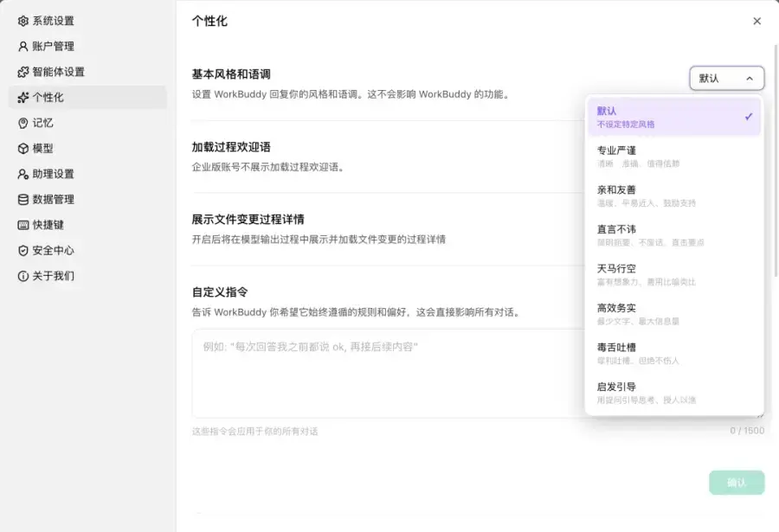Open 快捷键 settings
Image resolution: width=779 pixels, height=532 pixels.
(x=87, y=225)
